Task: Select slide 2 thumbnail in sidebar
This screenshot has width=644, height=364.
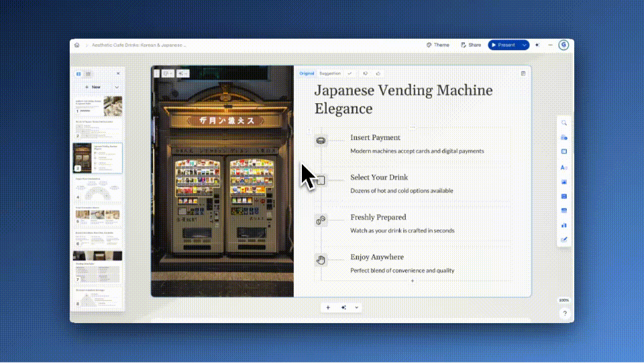Action: [x=98, y=129]
